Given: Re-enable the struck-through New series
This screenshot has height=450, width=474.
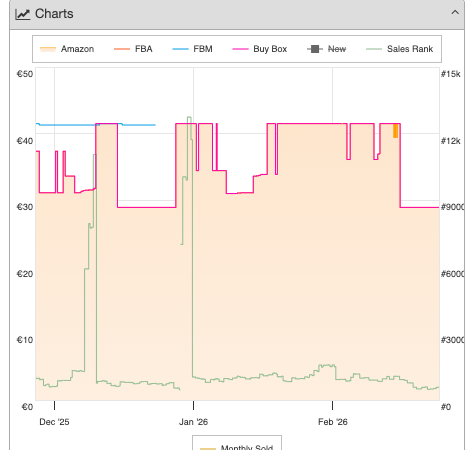Looking at the screenshot, I should click(x=327, y=49).
